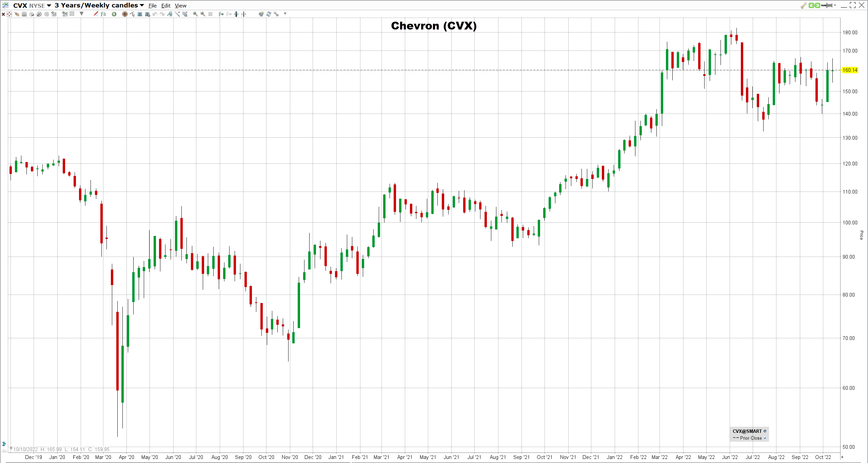Expand the gray triangle dropdown in toolbar
Viewport: 868px width, 463px height.
point(81,14)
